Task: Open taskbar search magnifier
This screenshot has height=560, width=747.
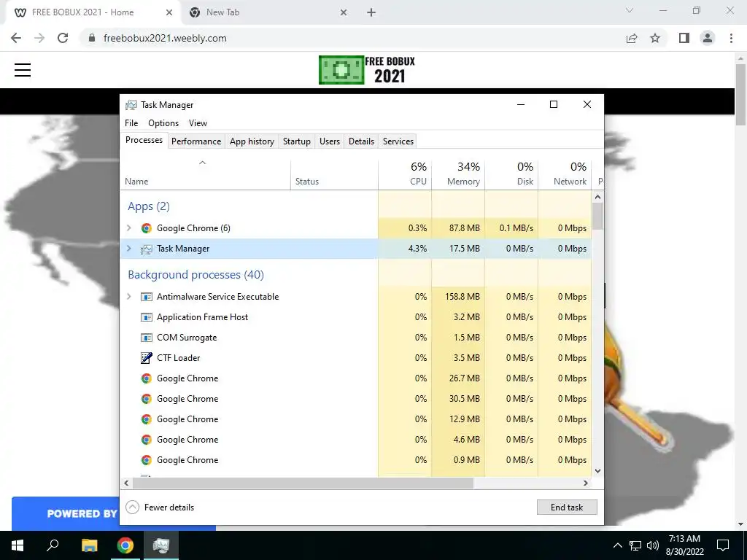Action: tap(53, 545)
